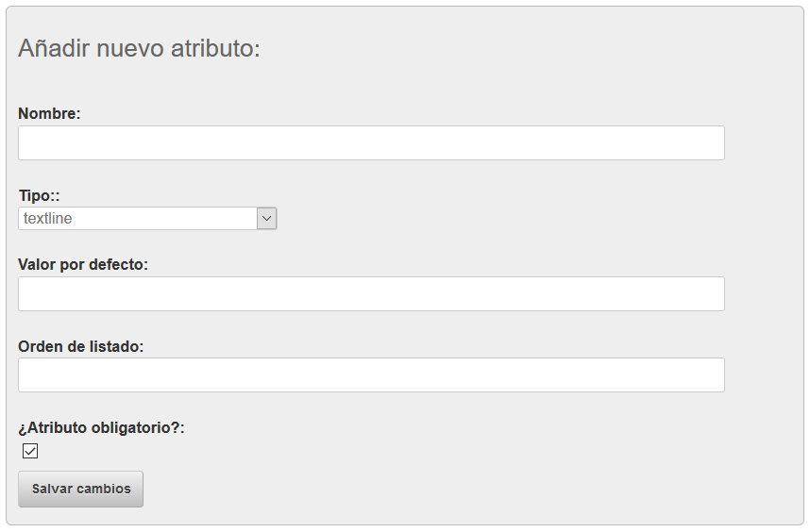This screenshot has height=532, width=810.
Task: Click the Tipo dropdown chevron arrow
Action: coord(267,219)
